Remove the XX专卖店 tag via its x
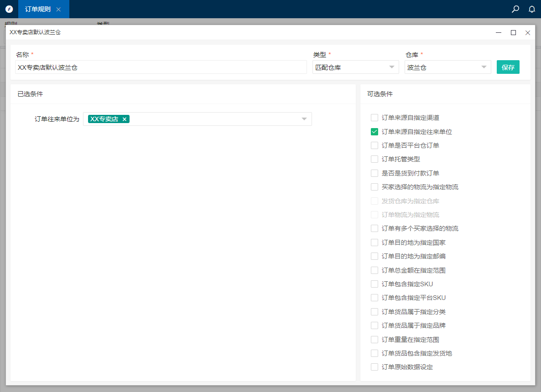 click(125, 119)
